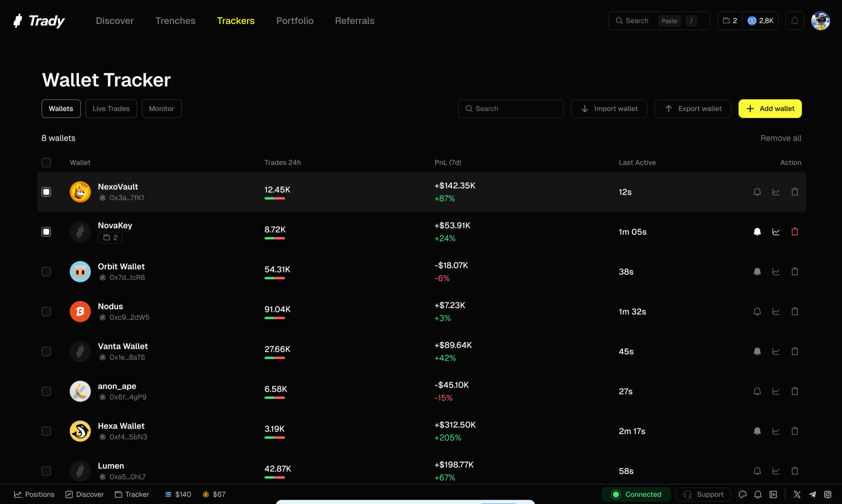Select the Wallets tab

tap(61, 109)
